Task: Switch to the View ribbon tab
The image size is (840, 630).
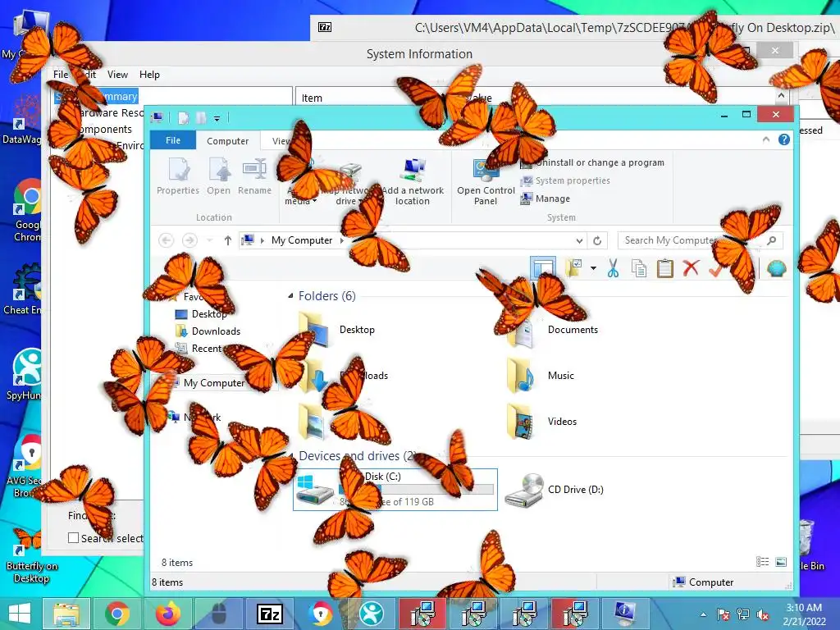Action: click(x=281, y=141)
